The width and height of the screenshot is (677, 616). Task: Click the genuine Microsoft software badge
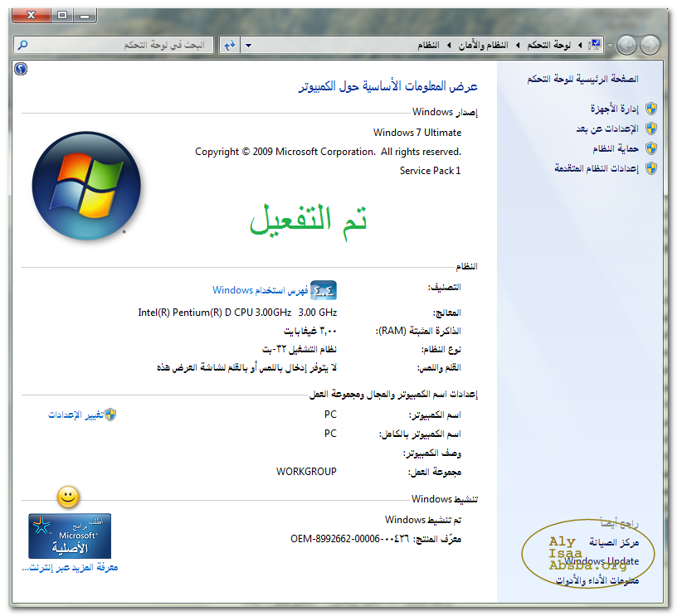(x=70, y=536)
